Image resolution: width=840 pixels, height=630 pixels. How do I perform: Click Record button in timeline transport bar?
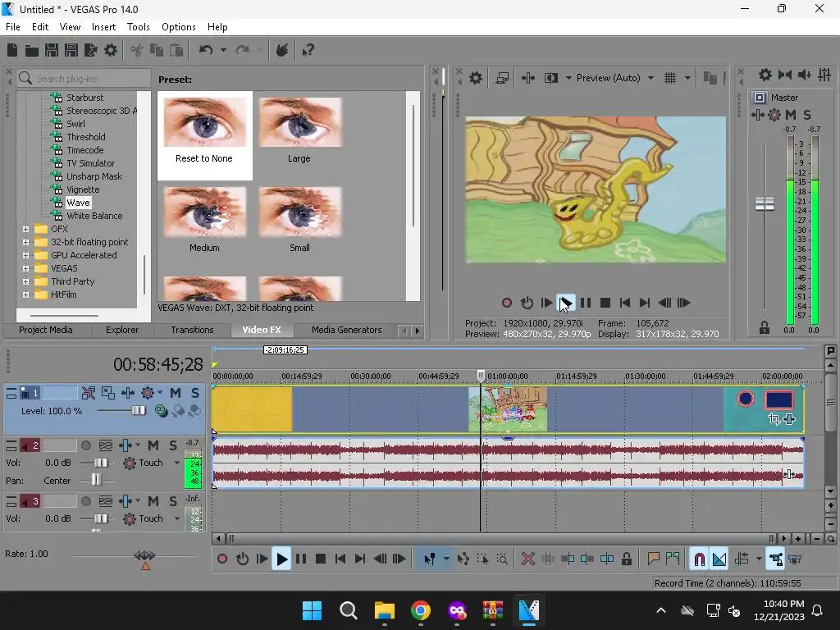222,559
